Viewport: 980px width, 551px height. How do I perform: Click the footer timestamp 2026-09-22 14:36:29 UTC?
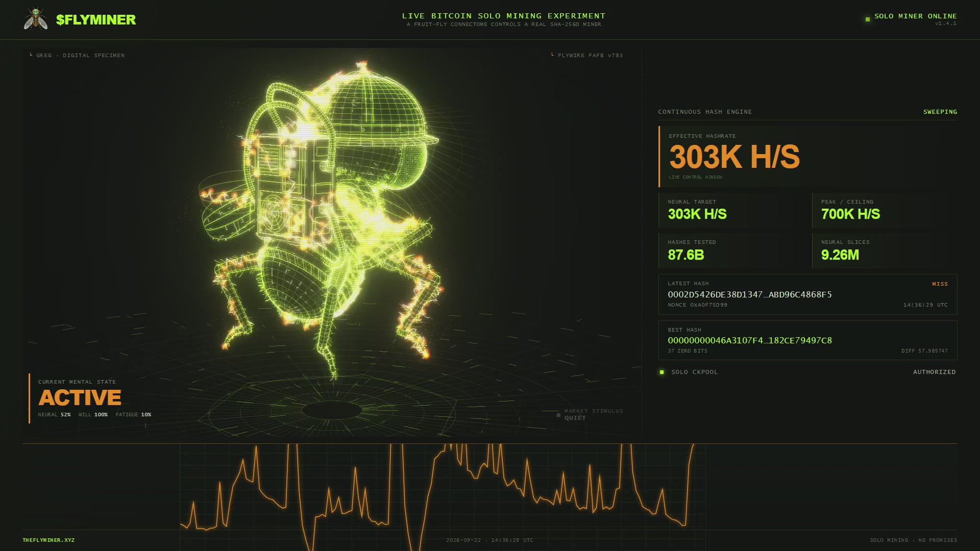click(489, 540)
